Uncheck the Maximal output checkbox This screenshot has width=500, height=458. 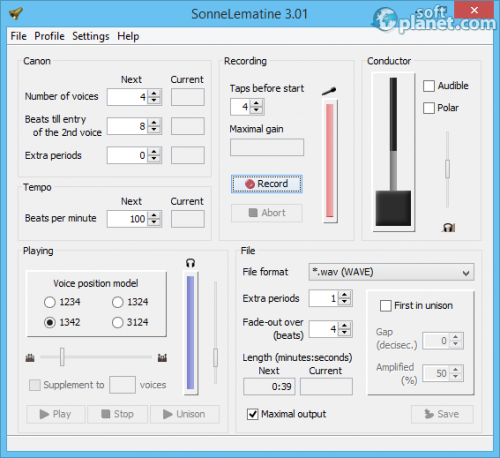coord(252,414)
